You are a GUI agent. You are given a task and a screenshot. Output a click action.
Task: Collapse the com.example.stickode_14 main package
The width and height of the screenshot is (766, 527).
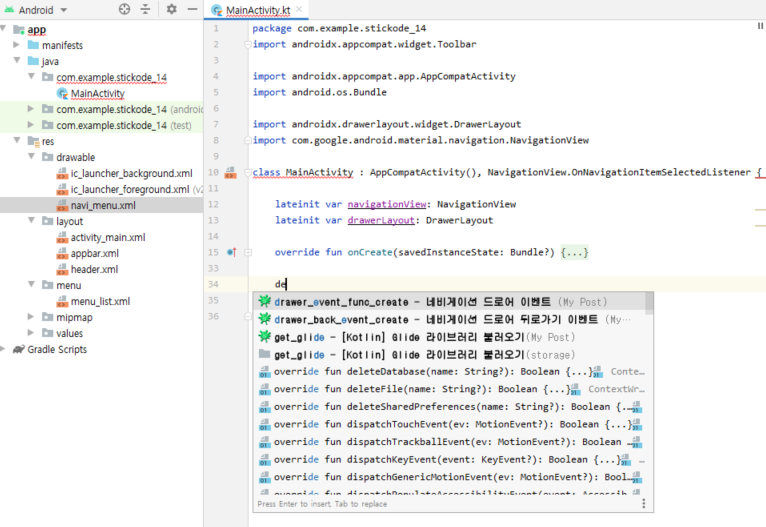tap(31, 76)
